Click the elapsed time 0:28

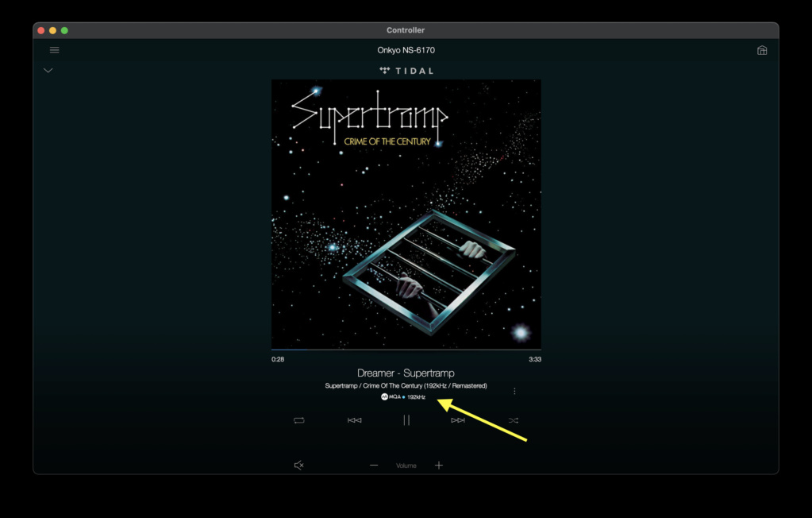tap(278, 359)
